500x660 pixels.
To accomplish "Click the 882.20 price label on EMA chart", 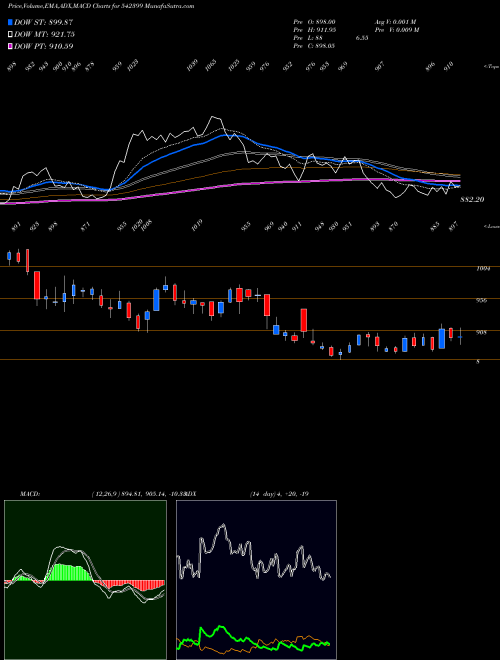I will coord(472,200).
